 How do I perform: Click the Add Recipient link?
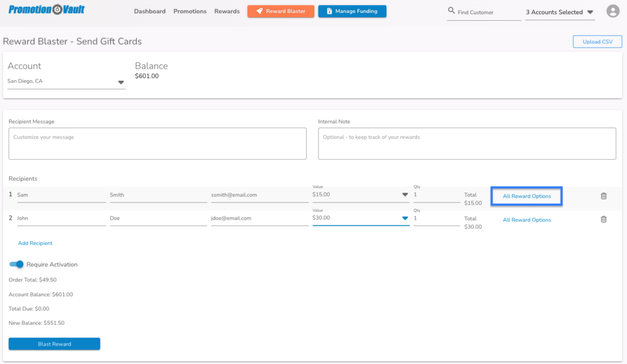pos(35,243)
